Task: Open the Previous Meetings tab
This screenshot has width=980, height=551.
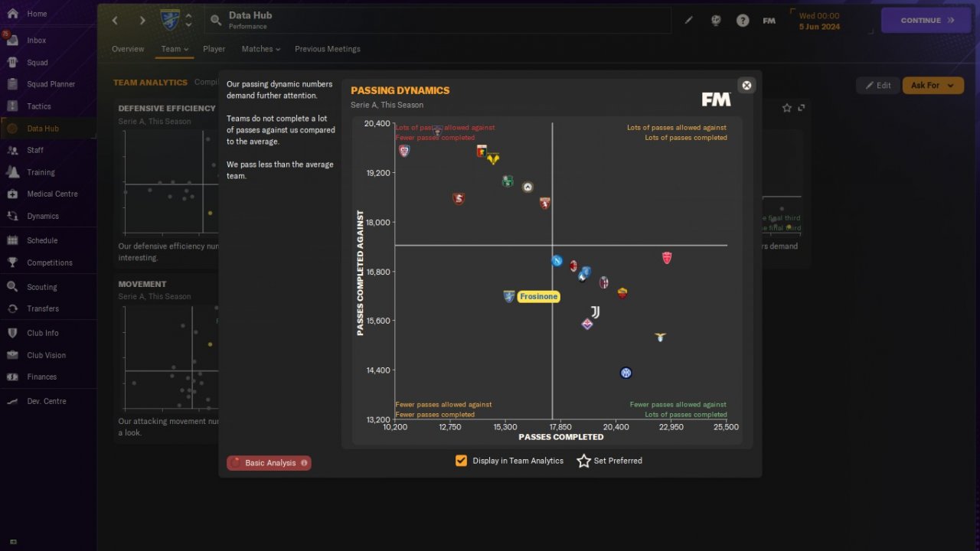Action: click(x=328, y=49)
